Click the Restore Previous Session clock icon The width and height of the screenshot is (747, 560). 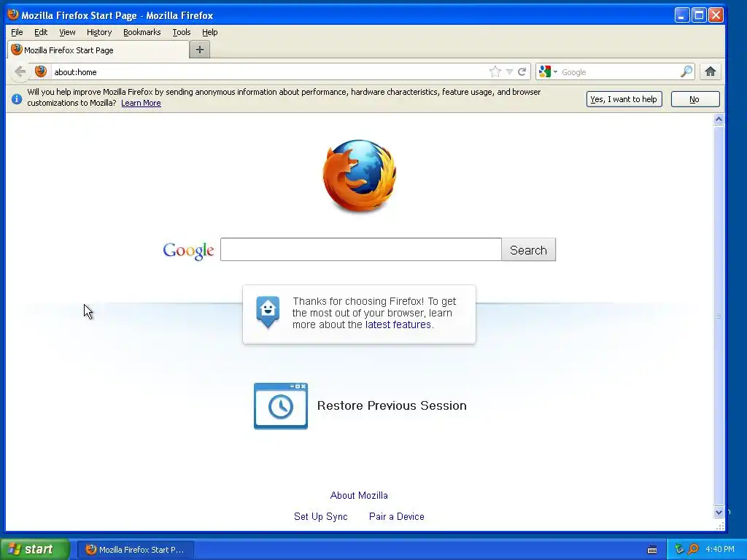tap(281, 406)
